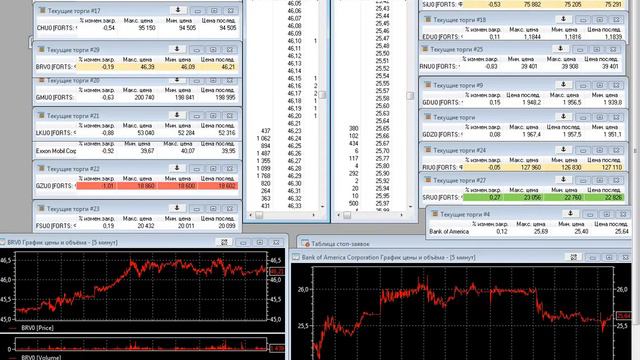Click the table icon of Текущие торги #22

[41, 168]
